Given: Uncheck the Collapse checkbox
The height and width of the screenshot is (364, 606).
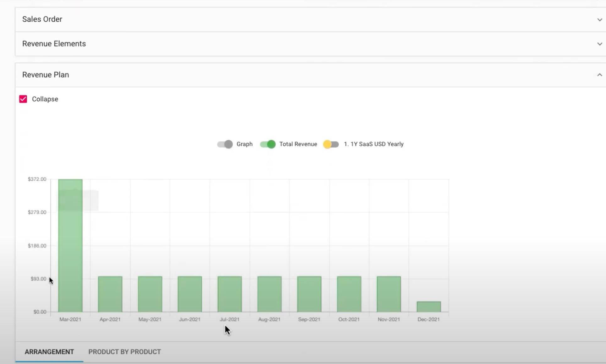Looking at the screenshot, I should coord(23,99).
